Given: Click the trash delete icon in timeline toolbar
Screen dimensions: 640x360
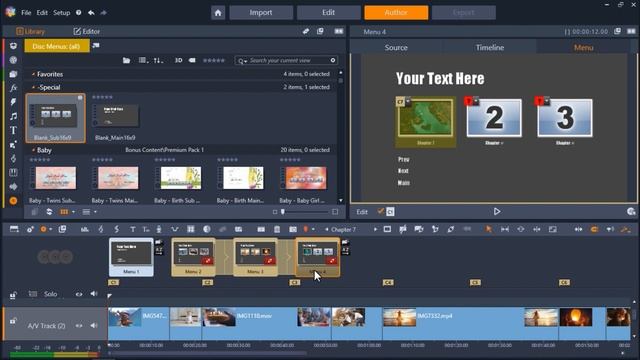Looking at the screenshot, I should click(x=277, y=229).
